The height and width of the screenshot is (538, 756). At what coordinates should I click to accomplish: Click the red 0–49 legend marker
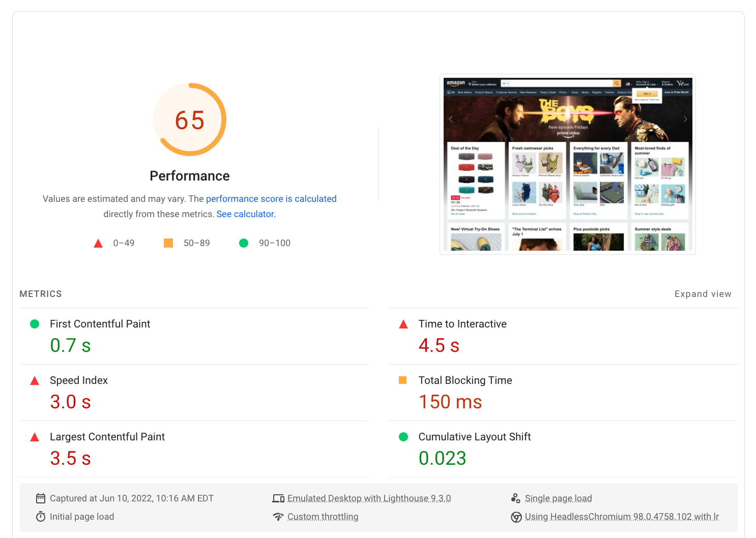tap(98, 243)
